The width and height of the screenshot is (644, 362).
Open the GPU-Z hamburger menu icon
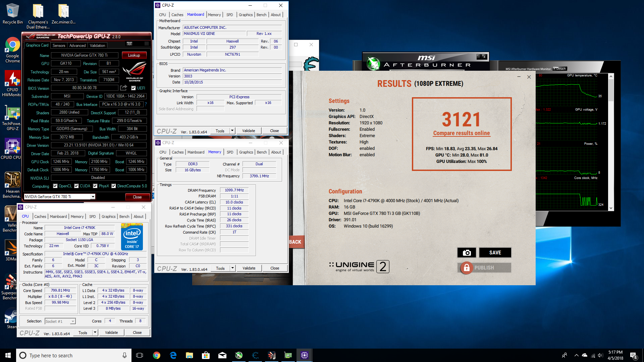(x=147, y=44)
